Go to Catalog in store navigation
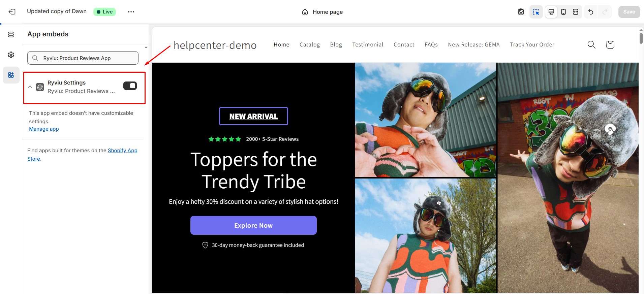This screenshot has height=294, width=644. click(310, 44)
